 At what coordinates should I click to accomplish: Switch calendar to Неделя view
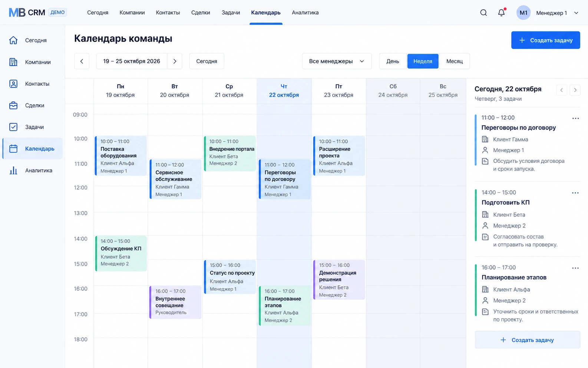[x=423, y=61]
